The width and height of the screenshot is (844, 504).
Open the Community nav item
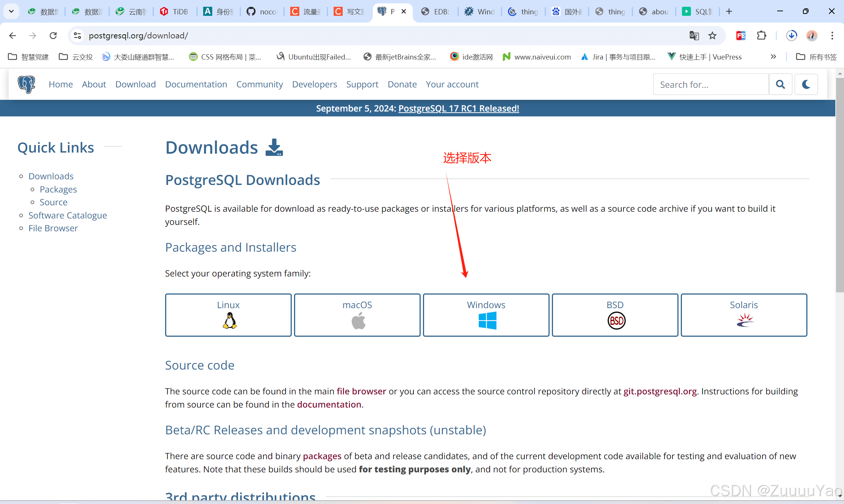[x=259, y=84]
